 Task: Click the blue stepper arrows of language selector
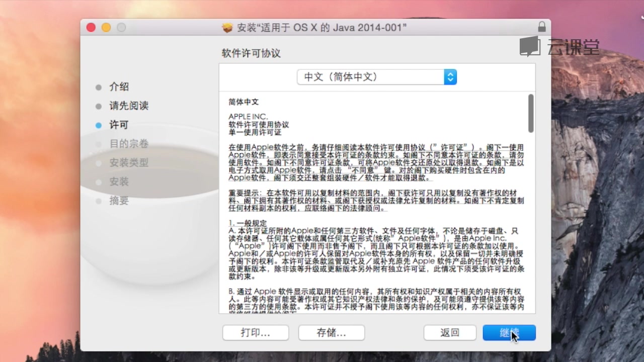coord(450,77)
